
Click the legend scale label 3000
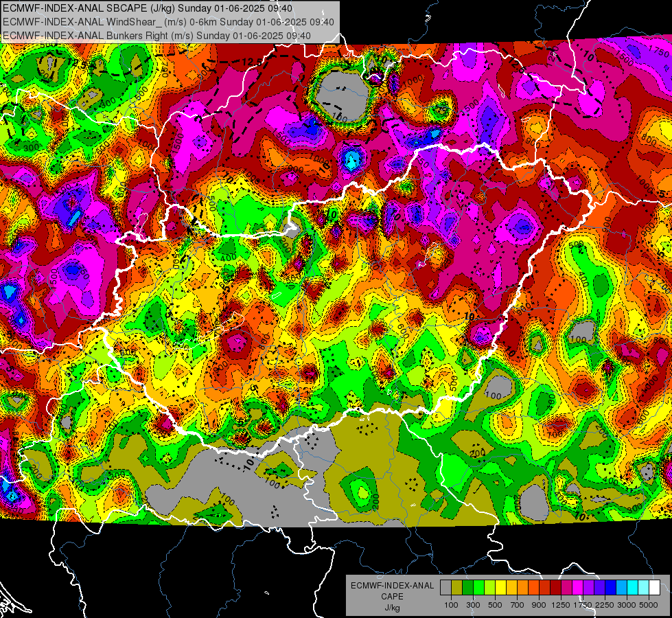point(627,605)
